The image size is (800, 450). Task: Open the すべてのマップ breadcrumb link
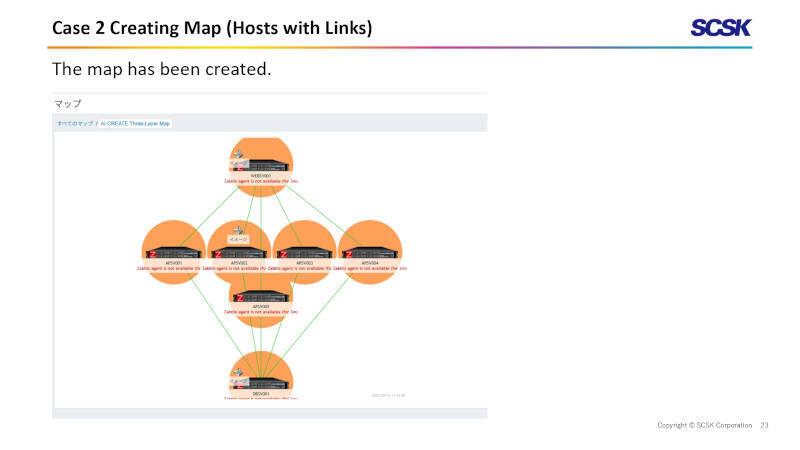pos(75,123)
